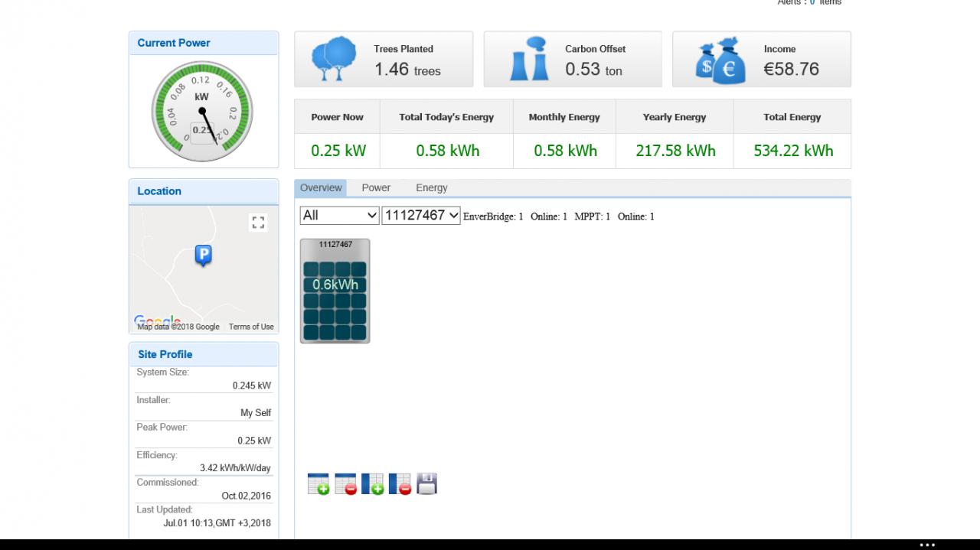Image resolution: width=980 pixels, height=550 pixels.
Task: Switch to the Power tab
Action: point(376,187)
